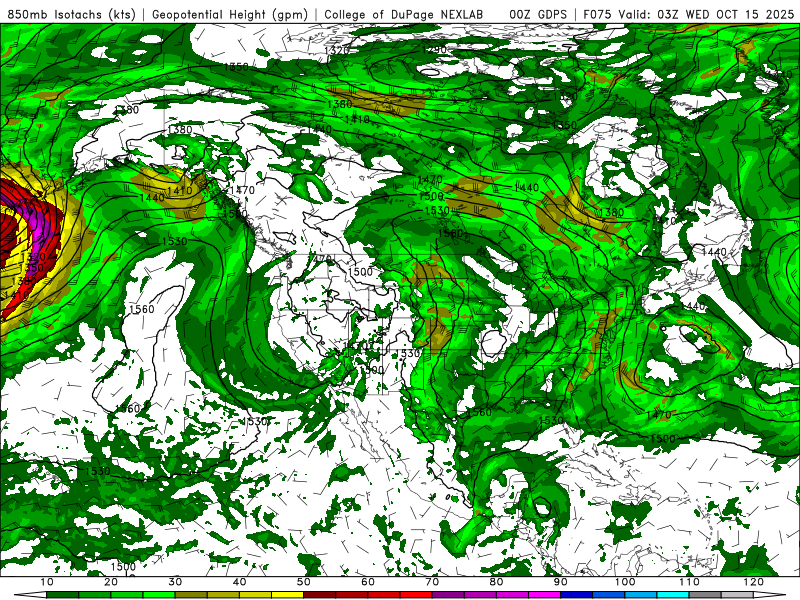Select the bright magenta swatch left of 90
This screenshot has width=800, height=600.
[544, 595]
